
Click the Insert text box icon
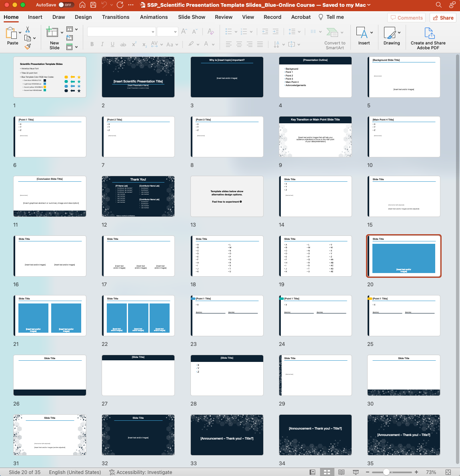(362, 32)
